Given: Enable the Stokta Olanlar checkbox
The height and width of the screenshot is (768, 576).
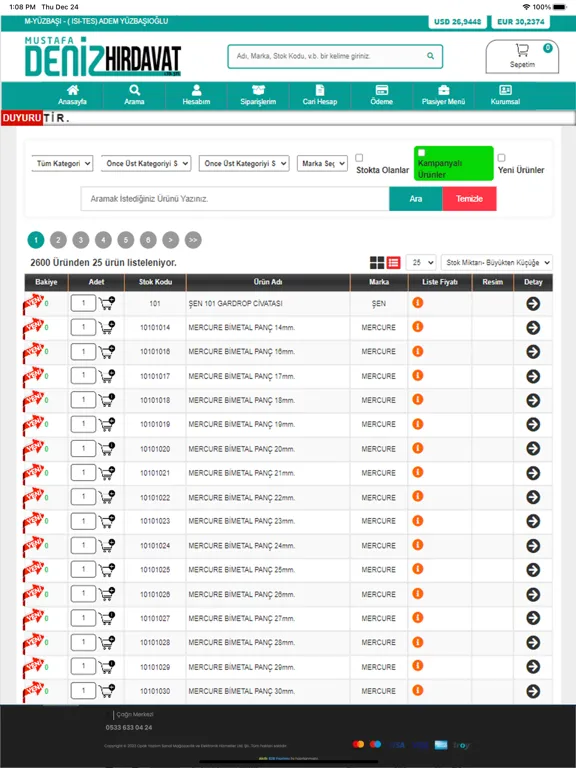Looking at the screenshot, I should (x=359, y=158).
